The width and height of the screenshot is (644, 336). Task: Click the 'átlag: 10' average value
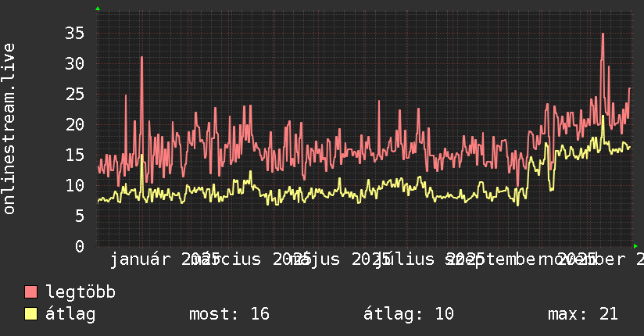[x=409, y=314]
